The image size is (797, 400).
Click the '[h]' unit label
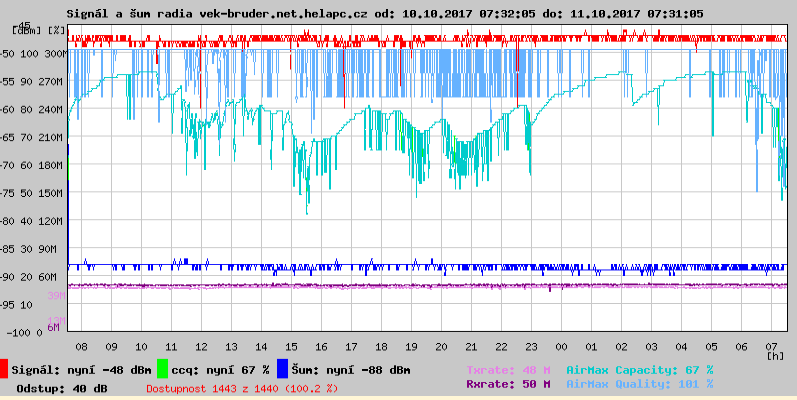[776, 356]
